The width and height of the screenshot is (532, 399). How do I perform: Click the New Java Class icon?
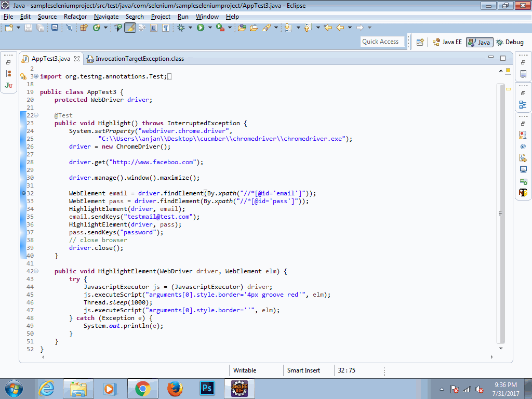coord(96,28)
